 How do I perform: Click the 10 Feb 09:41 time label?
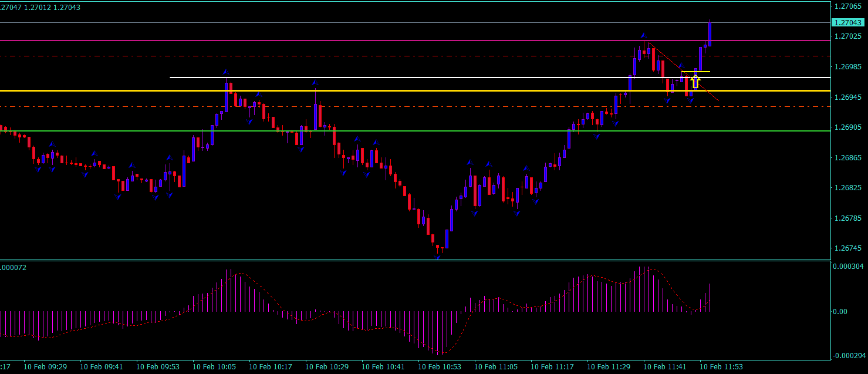tap(102, 367)
